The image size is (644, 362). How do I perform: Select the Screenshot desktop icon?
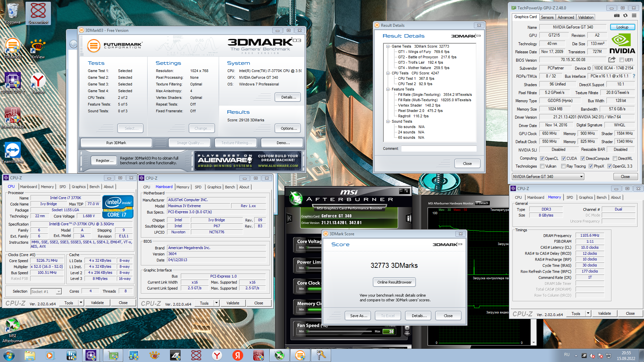(x=38, y=13)
